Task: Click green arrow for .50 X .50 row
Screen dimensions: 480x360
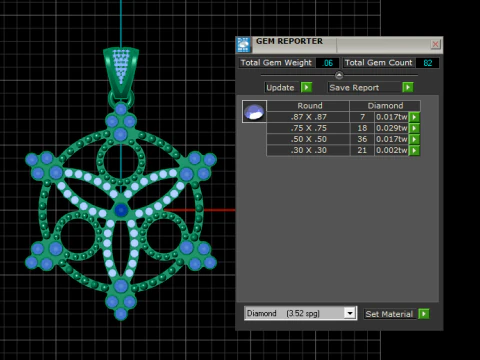Action: point(414,139)
